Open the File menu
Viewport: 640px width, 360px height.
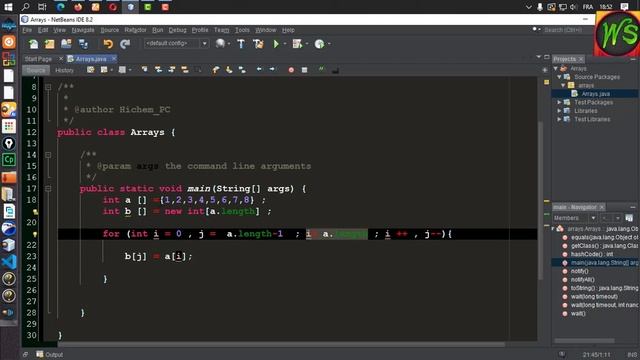click(27, 30)
